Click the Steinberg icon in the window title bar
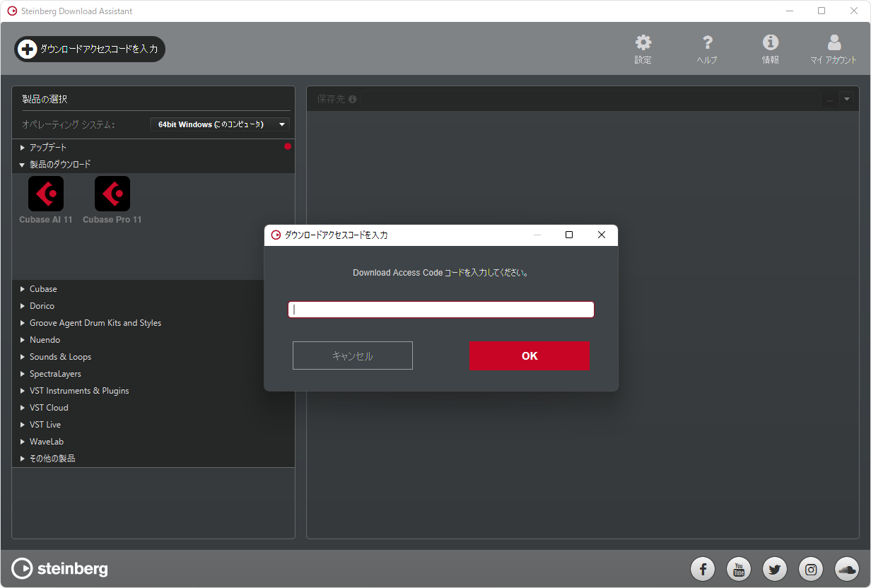 (x=12, y=11)
